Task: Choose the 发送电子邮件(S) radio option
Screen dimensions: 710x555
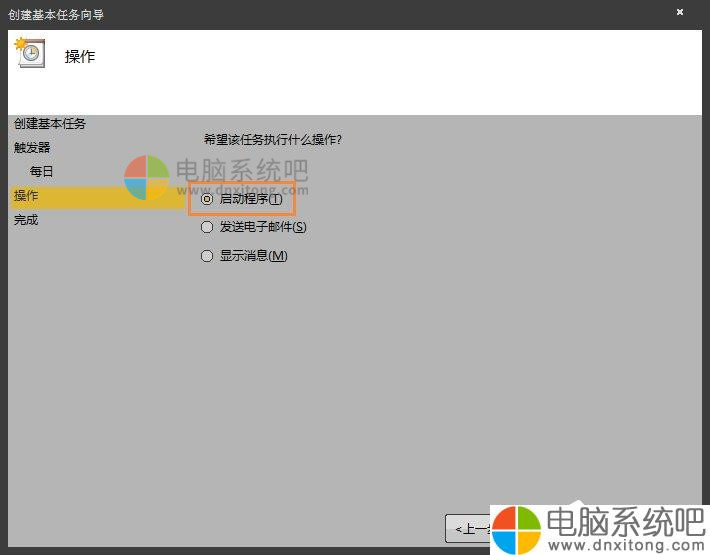Action: pyautogui.click(x=207, y=227)
